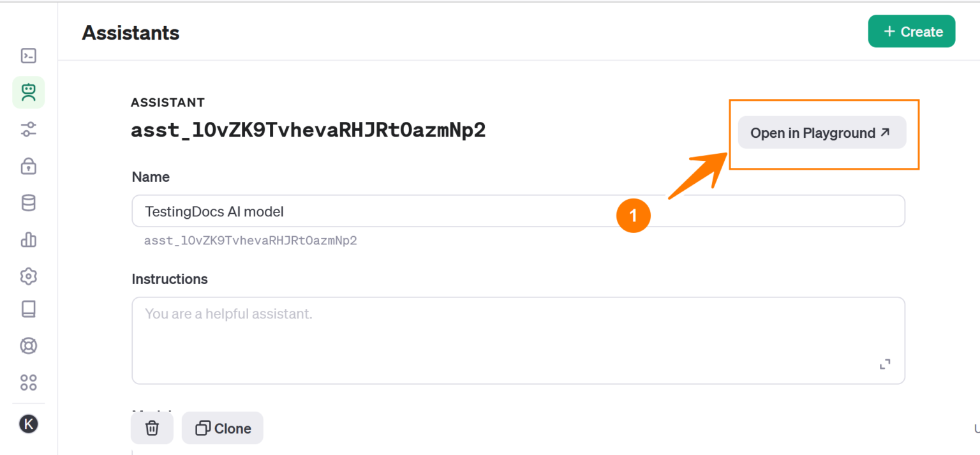980x455 pixels.
Task: Open the Documentation book icon
Action: click(x=28, y=309)
